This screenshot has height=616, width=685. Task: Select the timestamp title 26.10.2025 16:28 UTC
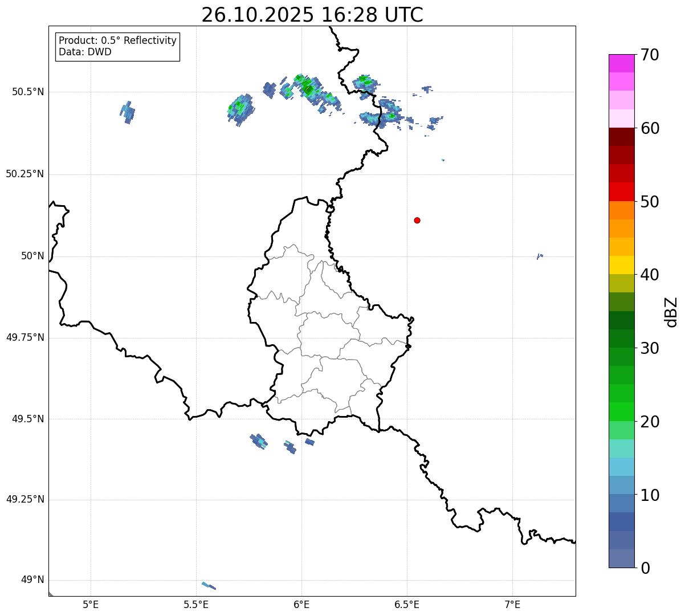pos(312,15)
